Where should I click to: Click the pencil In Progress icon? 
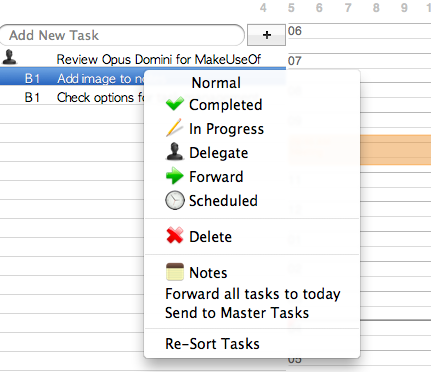coord(174,128)
